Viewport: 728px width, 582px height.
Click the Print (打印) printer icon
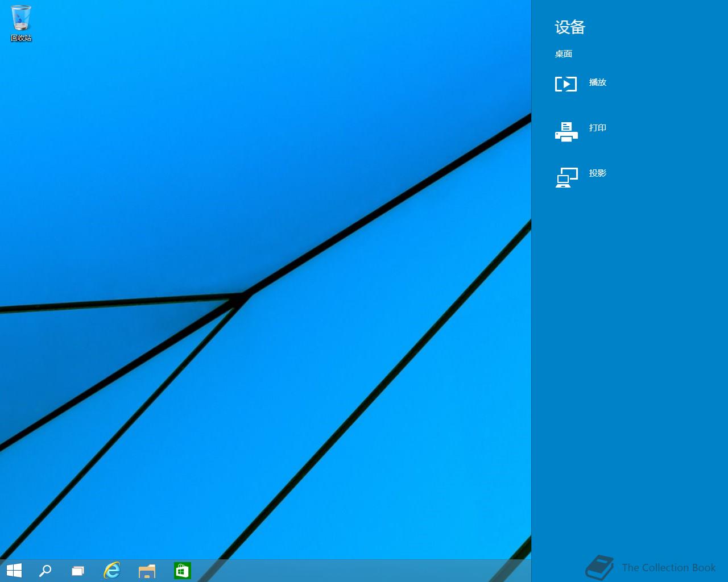[566, 131]
